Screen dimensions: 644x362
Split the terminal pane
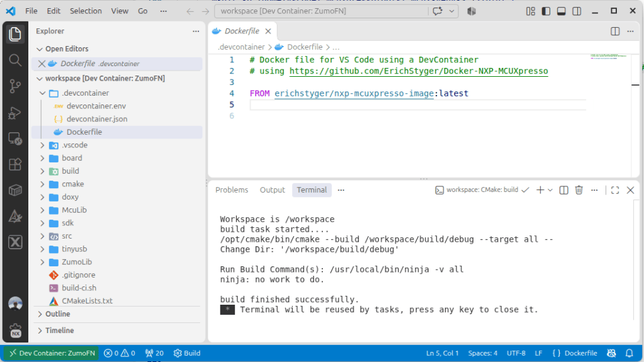coord(564,190)
